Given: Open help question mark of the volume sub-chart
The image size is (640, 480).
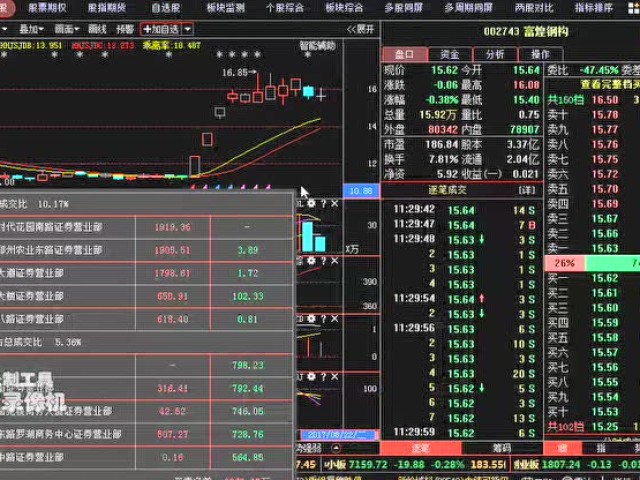Looking at the screenshot, I should pyautogui.click(x=323, y=203).
